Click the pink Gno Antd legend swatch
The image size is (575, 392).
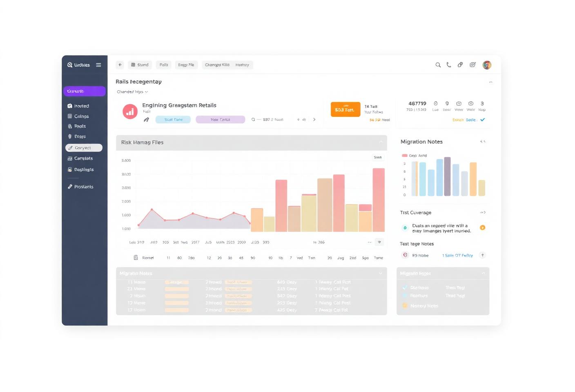pos(405,156)
